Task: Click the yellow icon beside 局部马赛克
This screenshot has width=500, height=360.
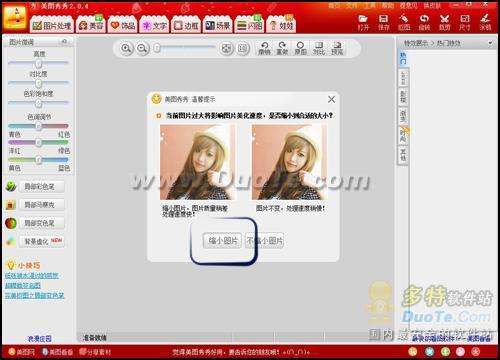Action: point(11,205)
